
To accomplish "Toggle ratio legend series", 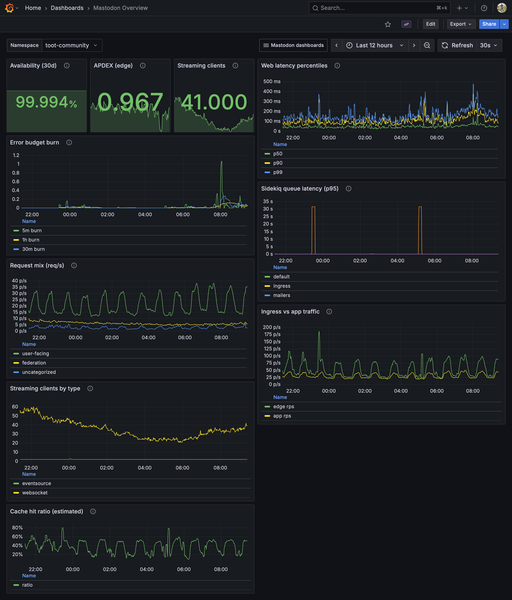I will click(27, 585).
